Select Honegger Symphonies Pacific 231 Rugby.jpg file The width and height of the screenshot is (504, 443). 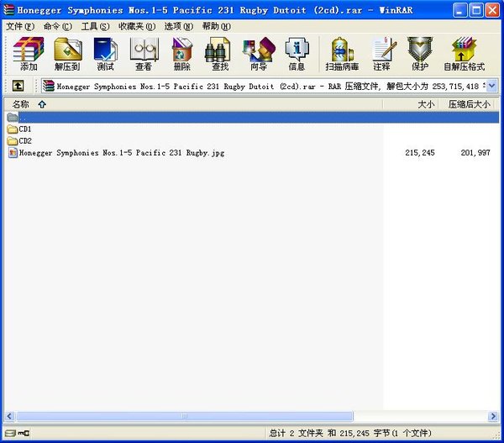[x=122, y=153]
